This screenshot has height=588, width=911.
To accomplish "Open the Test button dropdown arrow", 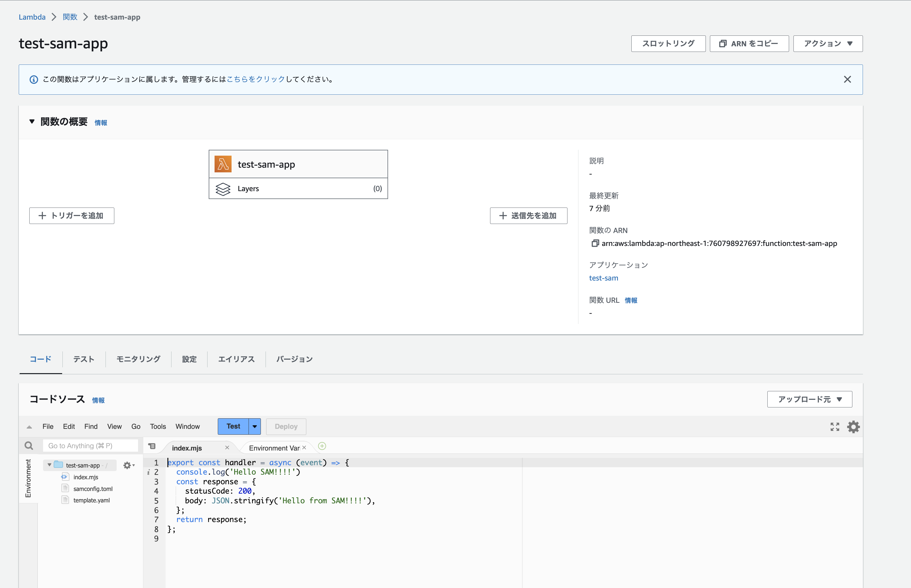I will [255, 426].
